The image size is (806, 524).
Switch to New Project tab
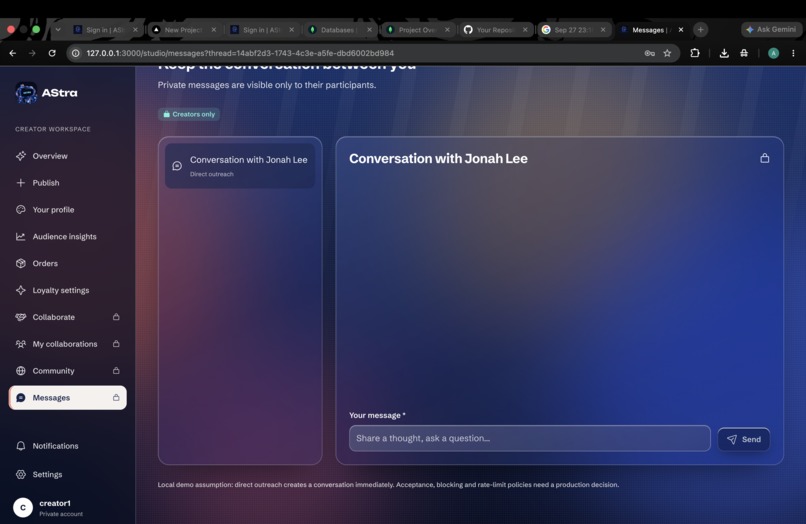pos(184,30)
